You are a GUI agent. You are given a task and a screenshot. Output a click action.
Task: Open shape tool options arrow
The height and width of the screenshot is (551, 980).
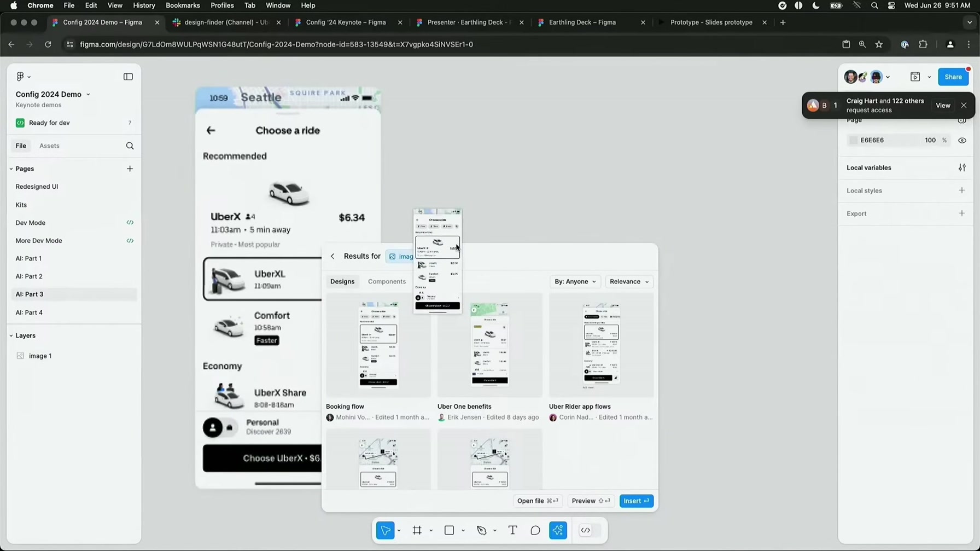(463, 531)
